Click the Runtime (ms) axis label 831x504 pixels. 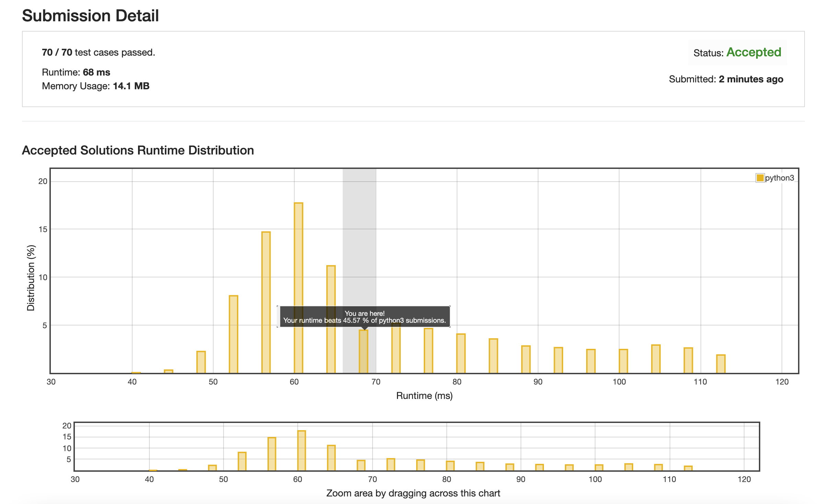tap(424, 396)
